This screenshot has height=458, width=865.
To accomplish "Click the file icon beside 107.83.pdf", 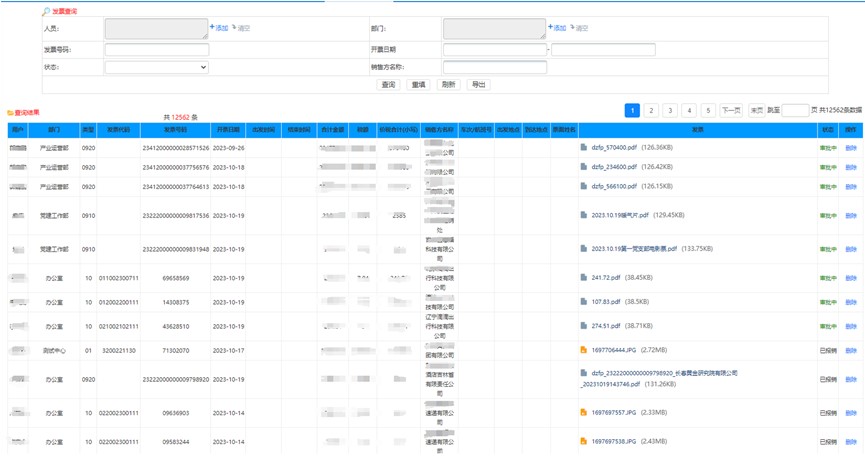I will point(584,302).
